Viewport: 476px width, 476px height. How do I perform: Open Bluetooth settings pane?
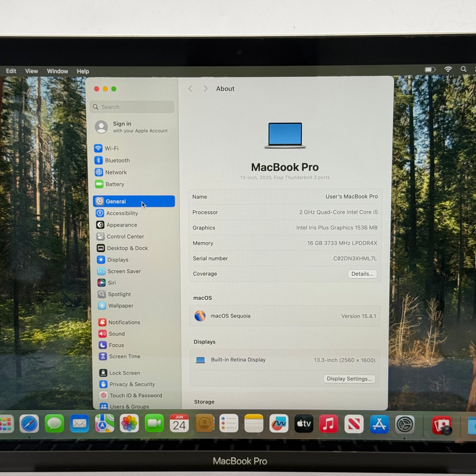coord(112,160)
